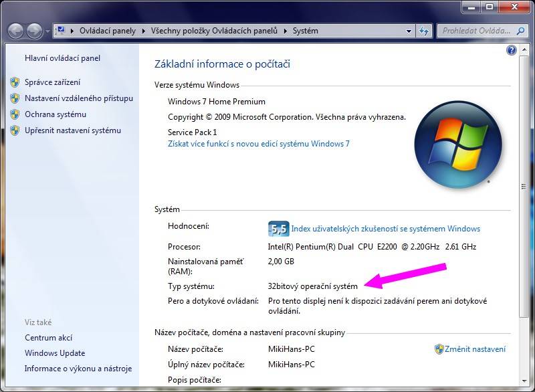Screen dimensions: 535x392
Task: Click the Back navigation arrow button
Action: tap(15, 31)
